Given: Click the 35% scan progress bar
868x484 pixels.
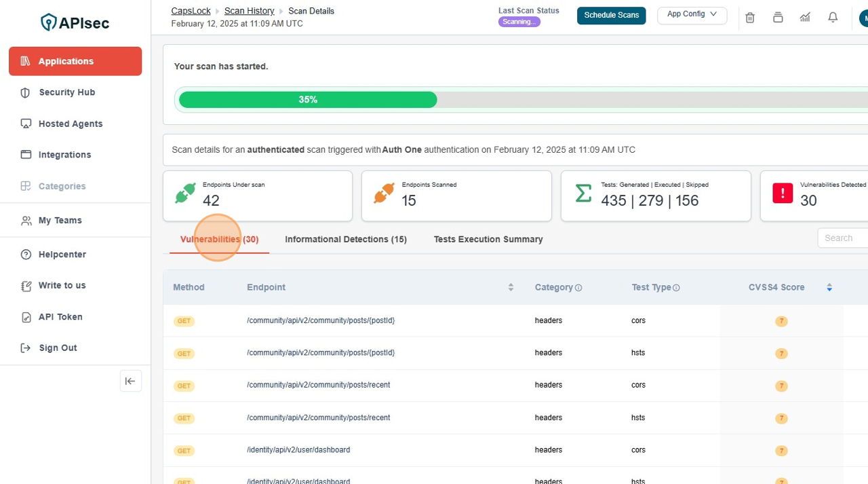Looking at the screenshot, I should click(308, 100).
